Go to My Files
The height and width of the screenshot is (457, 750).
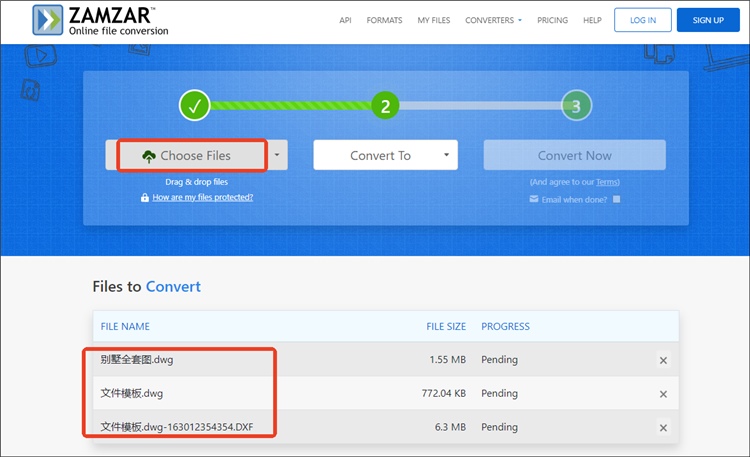pos(433,20)
